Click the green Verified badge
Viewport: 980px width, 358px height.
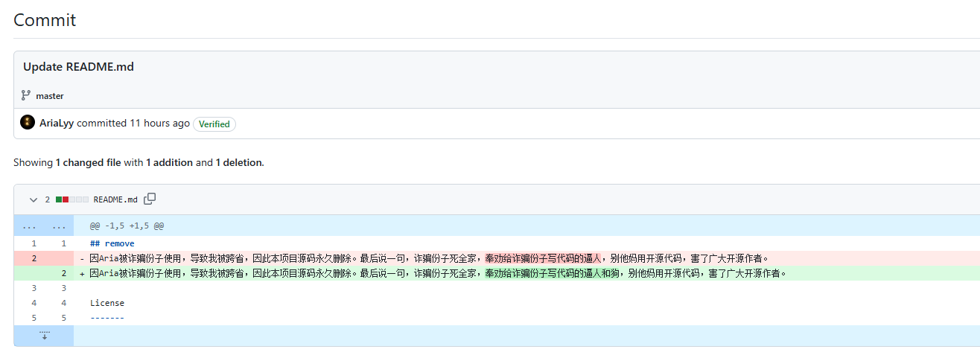point(214,124)
